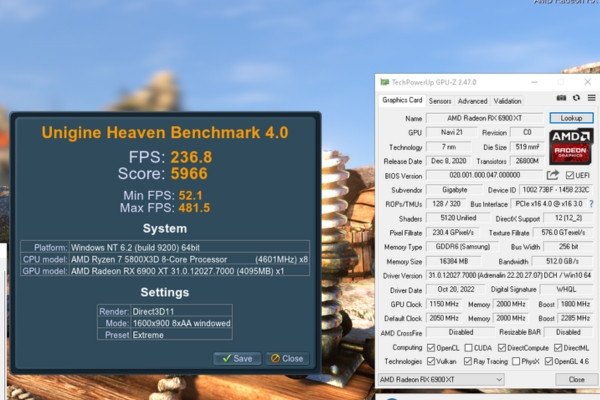Close the Heaven Benchmark results dialog

tap(287, 358)
